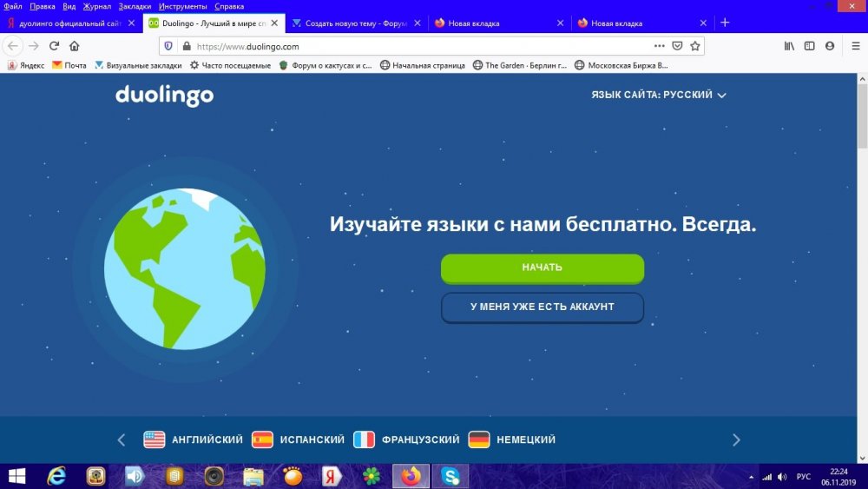Screen dimensions: 868x489
Task: Open the Library bookmarks icon in toolbar
Action: pos(789,46)
